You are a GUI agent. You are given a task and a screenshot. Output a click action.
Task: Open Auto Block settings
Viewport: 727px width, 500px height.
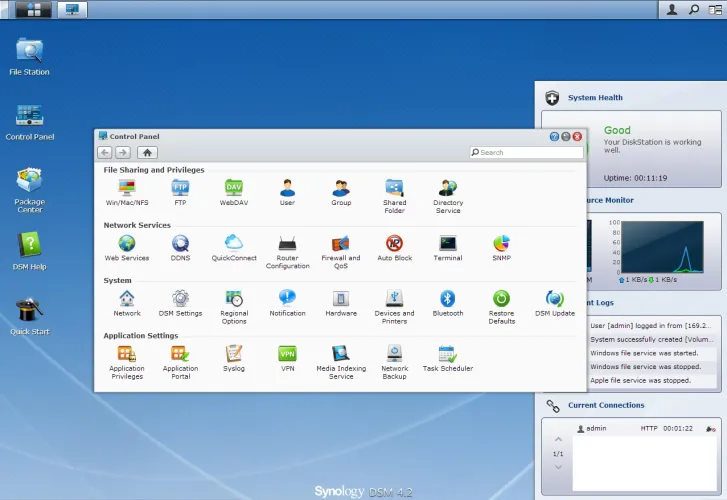[395, 248]
